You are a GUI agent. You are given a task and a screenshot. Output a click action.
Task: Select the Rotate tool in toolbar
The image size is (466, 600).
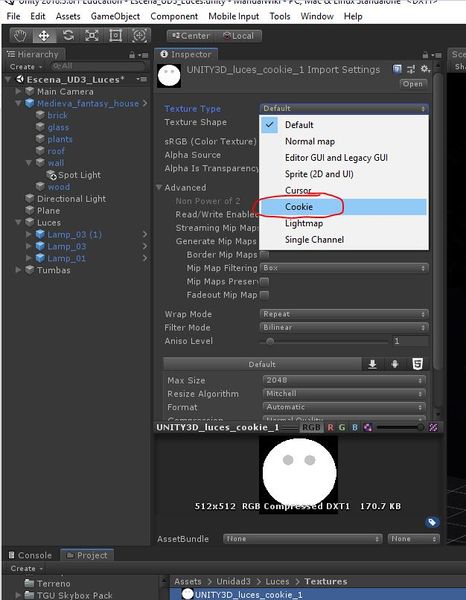click(x=68, y=36)
